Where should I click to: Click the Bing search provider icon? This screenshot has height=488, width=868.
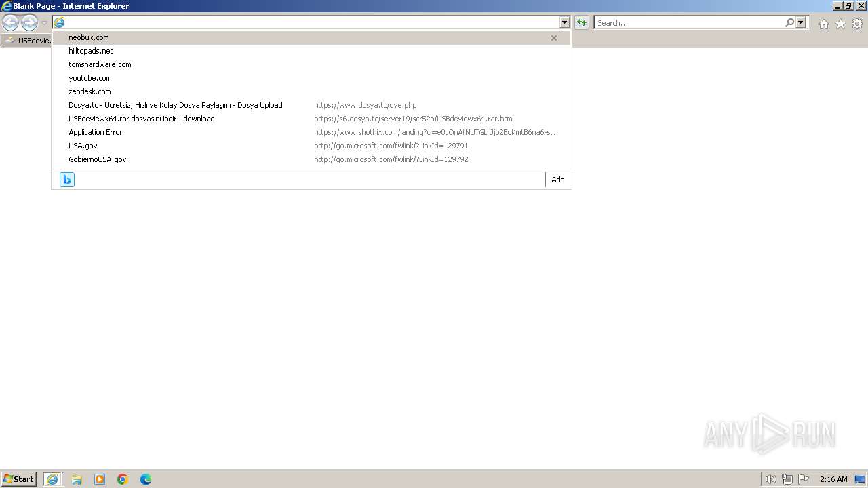(x=67, y=180)
